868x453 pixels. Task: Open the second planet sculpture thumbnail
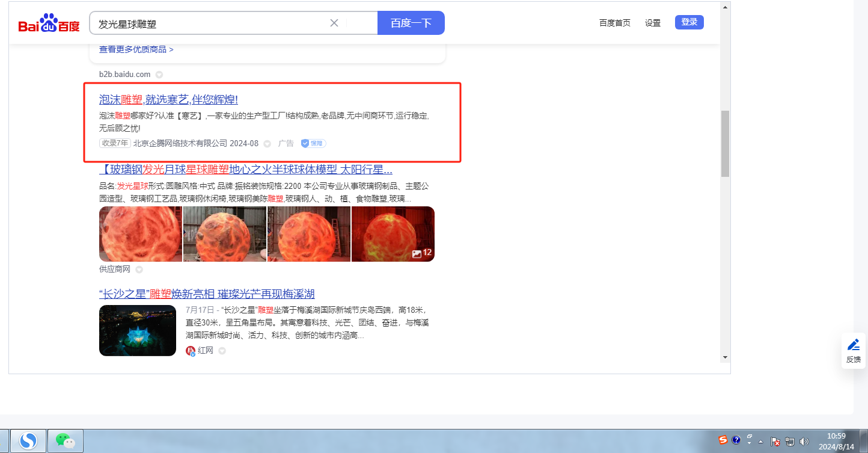coord(225,234)
